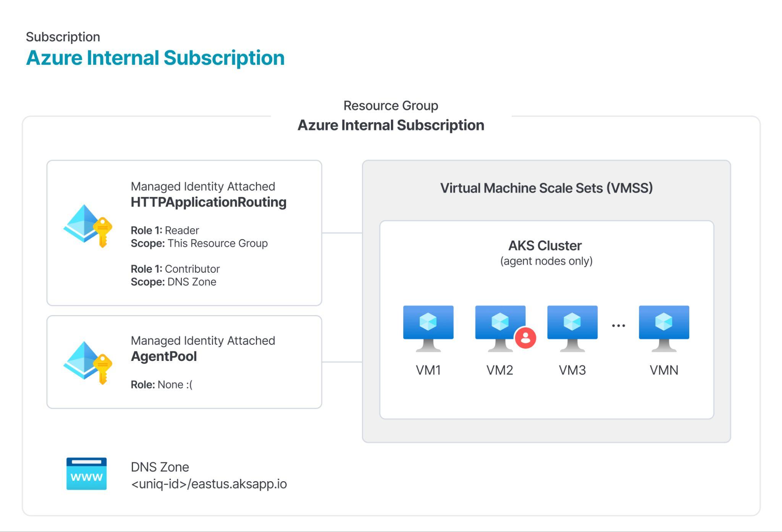Viewport: 782px width, 532px height.
Task: Click the 'VMN' label
Action: point(664,370)
